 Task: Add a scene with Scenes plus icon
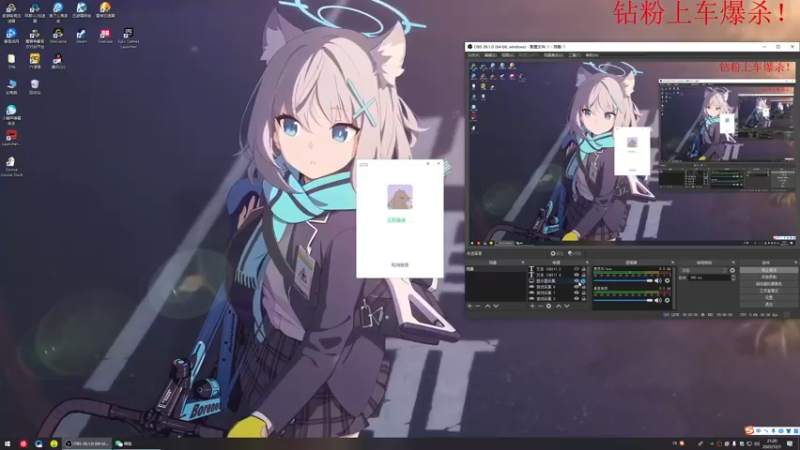469,306
